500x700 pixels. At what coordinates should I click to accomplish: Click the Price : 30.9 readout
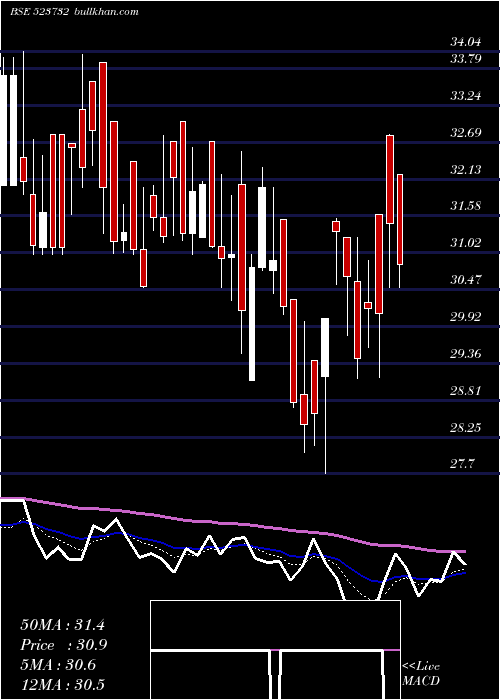(63, 645)
